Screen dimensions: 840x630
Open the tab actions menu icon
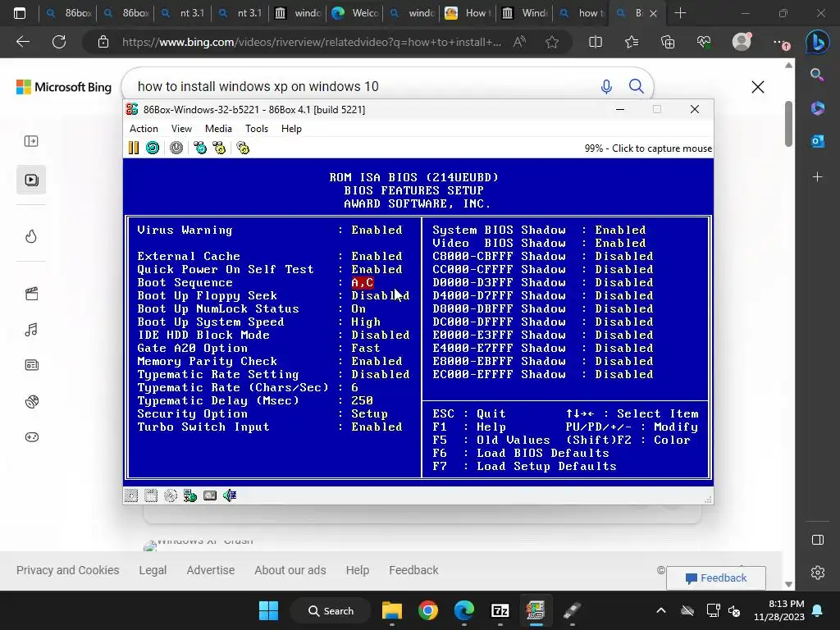20,13
